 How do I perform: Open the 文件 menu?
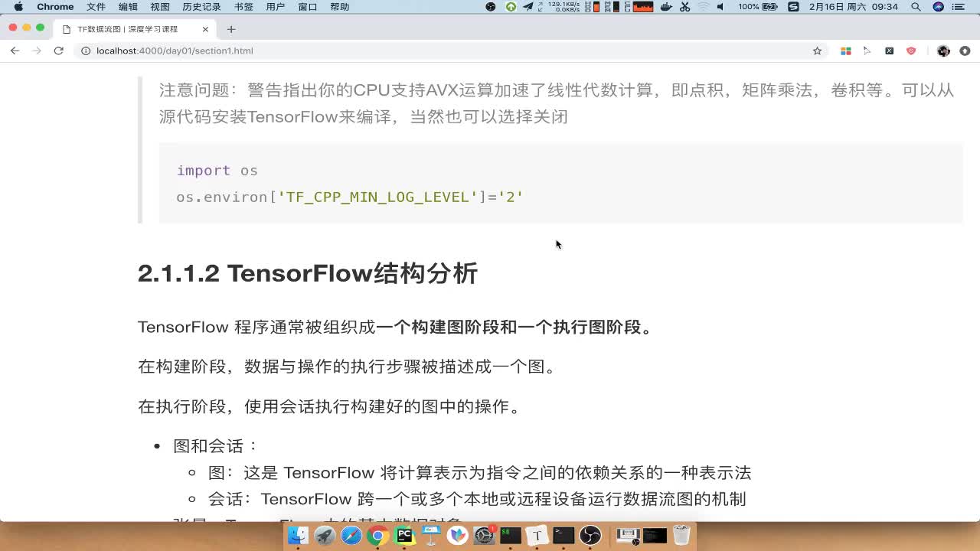(x=96, y=7)
